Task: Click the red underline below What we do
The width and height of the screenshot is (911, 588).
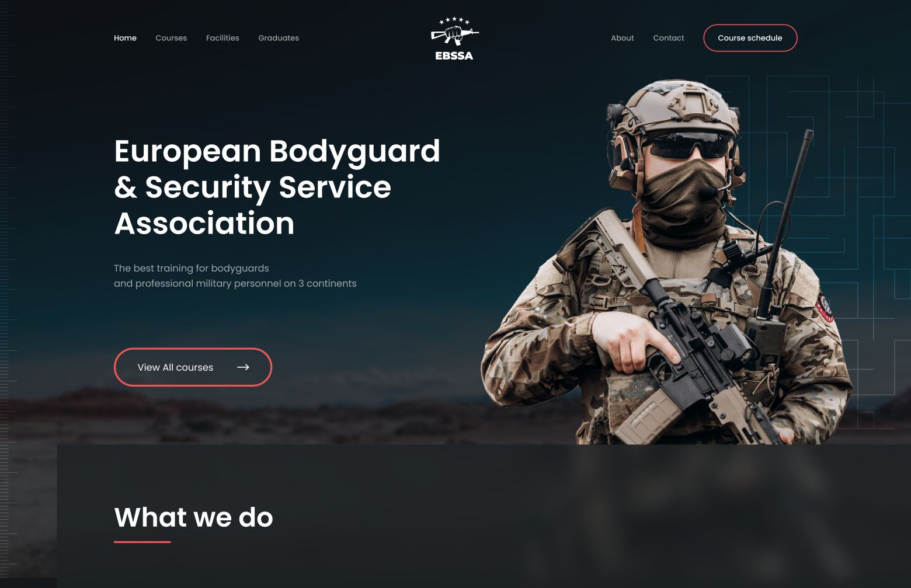Action: (x=142, y=542)
